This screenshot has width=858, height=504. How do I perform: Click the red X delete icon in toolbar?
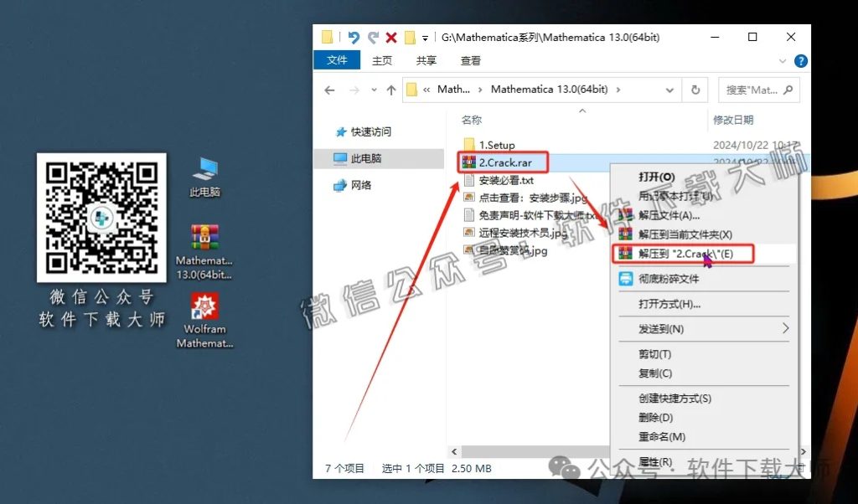click(x=390, y=37)
